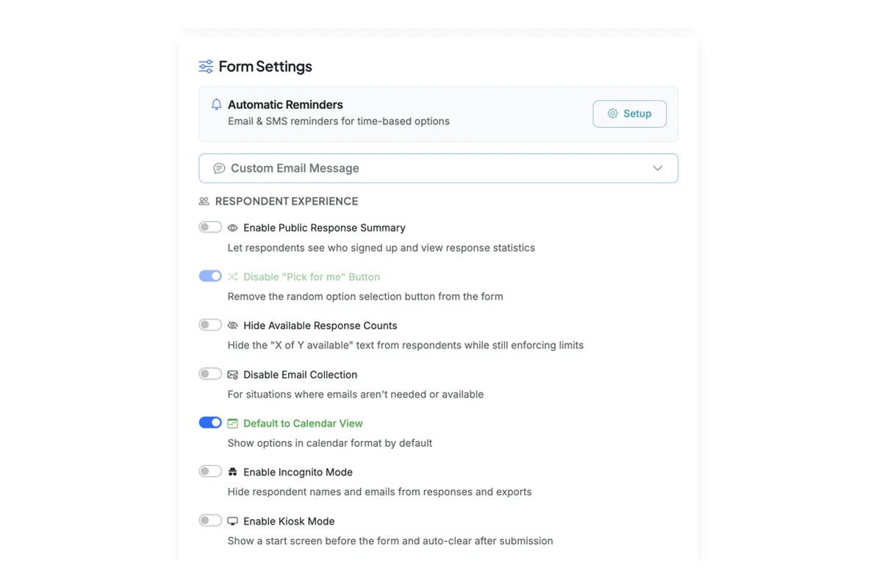882x588 pixels.
Task: Click the shuffle icon beside Disable "Pick for me" Button
Action: [x=232, y=276]
